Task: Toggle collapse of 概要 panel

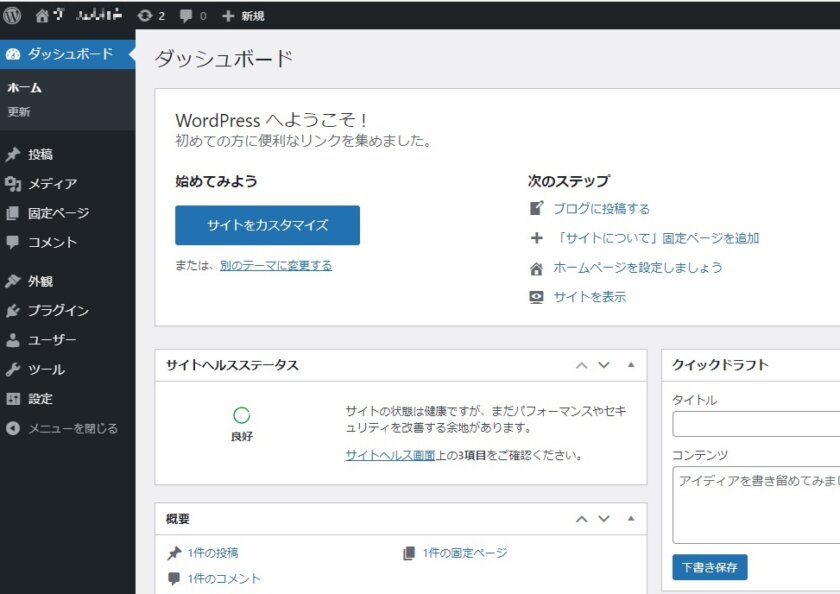Action: 631,518
